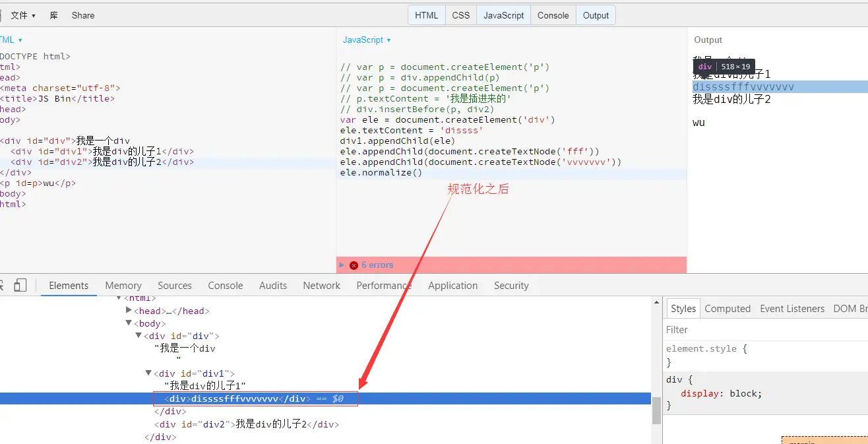Expand the head element node
This screenshot has height=444, width=868.
129,310
